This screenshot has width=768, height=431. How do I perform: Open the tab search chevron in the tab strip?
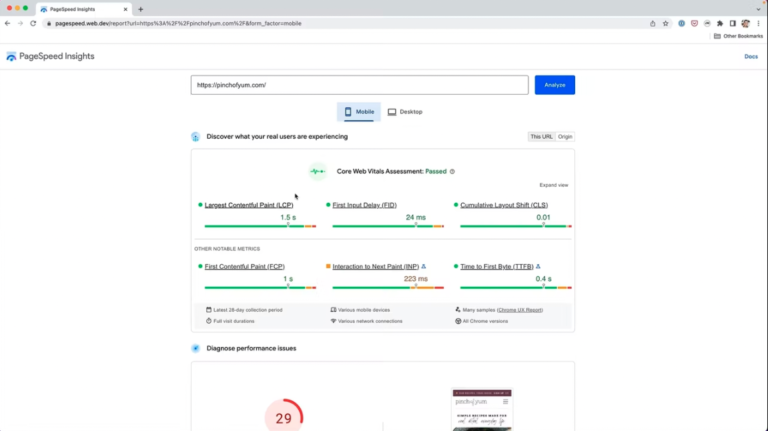pos(758,9)
